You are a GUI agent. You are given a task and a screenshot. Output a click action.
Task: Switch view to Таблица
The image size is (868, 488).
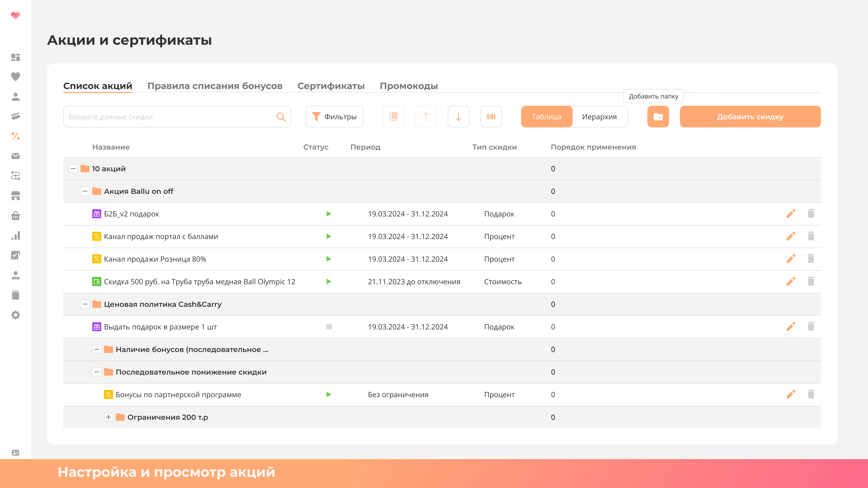pos(546,117)
